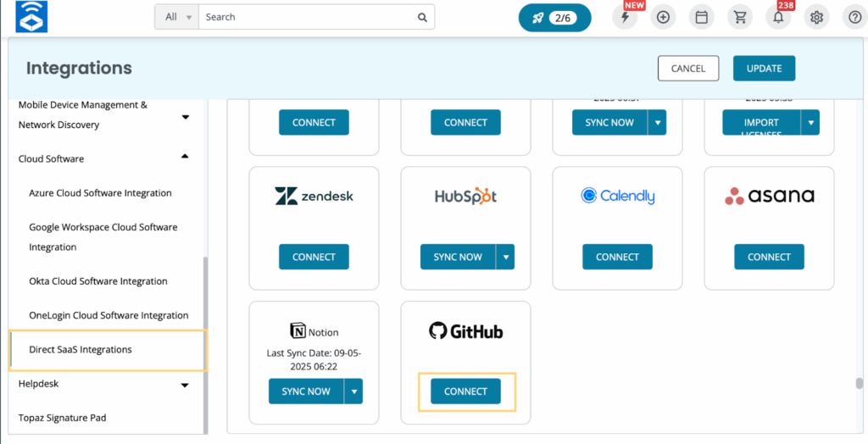868x444 pixels.
Task: Select Google Workspace Cloud Software Integration
Action: [103, 237]
